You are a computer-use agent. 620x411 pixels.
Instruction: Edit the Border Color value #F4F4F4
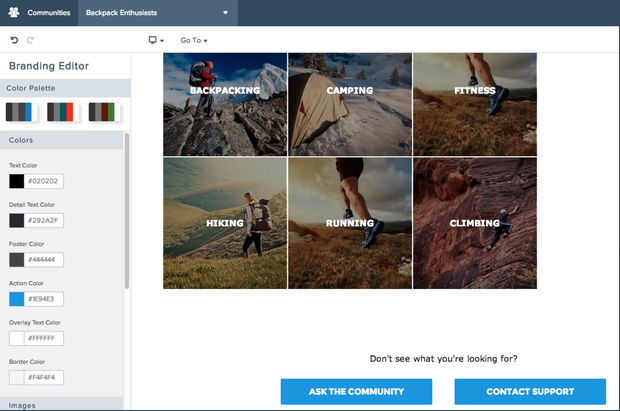(43, 377)
